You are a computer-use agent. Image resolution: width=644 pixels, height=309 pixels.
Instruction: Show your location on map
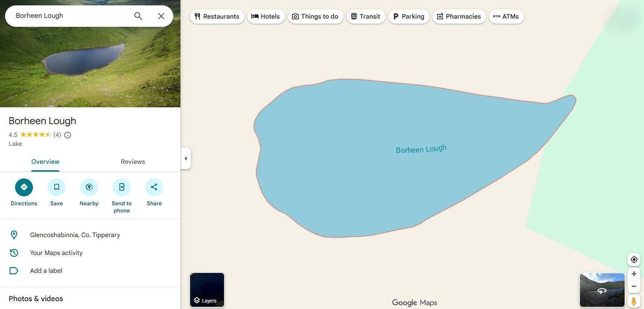click(x=634, y=260)
